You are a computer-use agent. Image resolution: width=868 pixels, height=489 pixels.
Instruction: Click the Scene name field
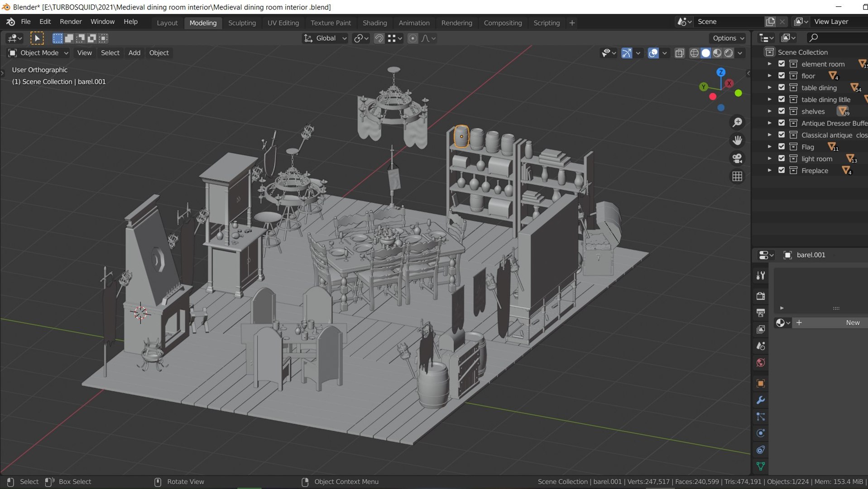click(x=729, y=22)
